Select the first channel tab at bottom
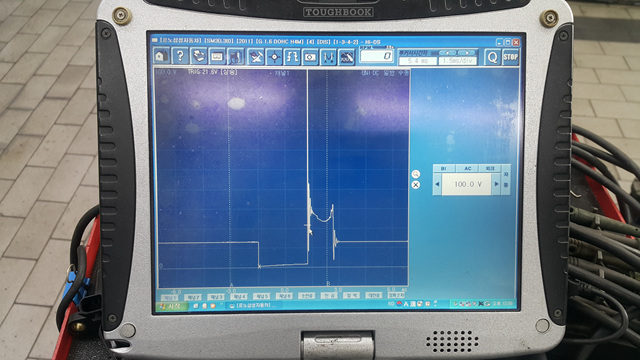 pyautogui.click(x=169, y=296)
